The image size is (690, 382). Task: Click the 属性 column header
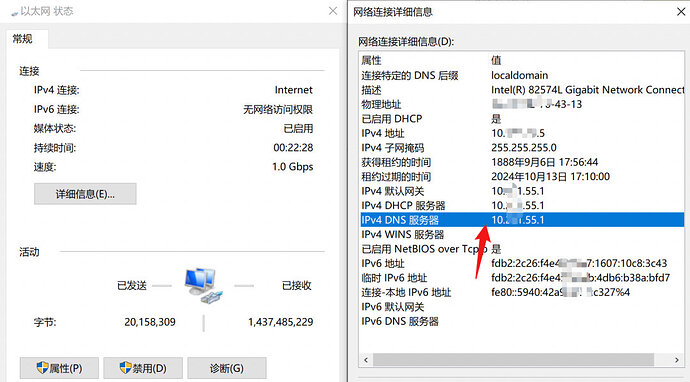371,60
